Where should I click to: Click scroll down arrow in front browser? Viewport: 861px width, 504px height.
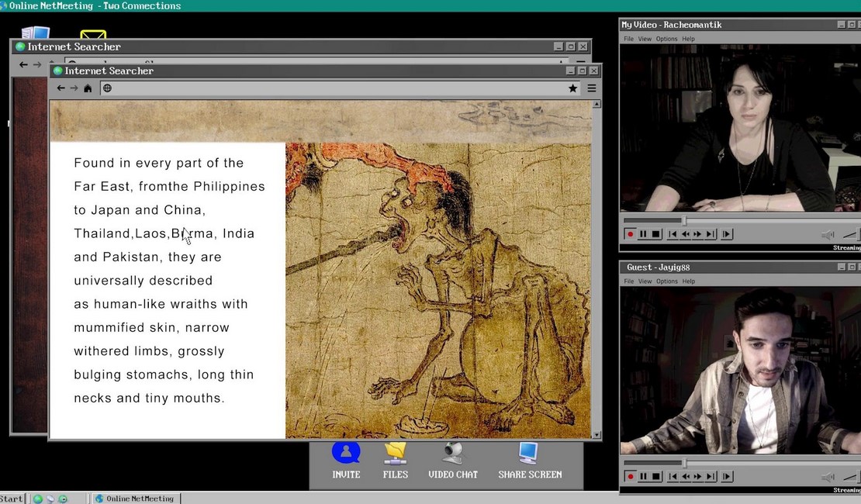(x=596, y=435)
